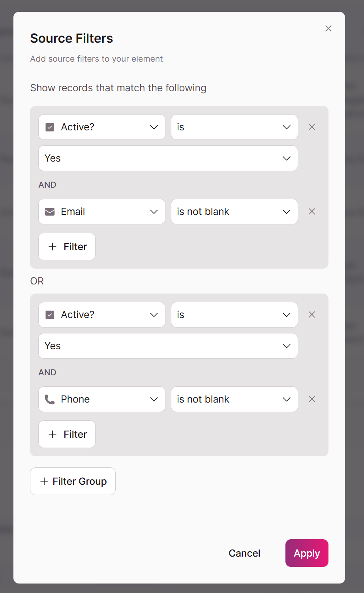Click checkbox icon in first Active? field
364x593 pixels.
coord(50,127)
